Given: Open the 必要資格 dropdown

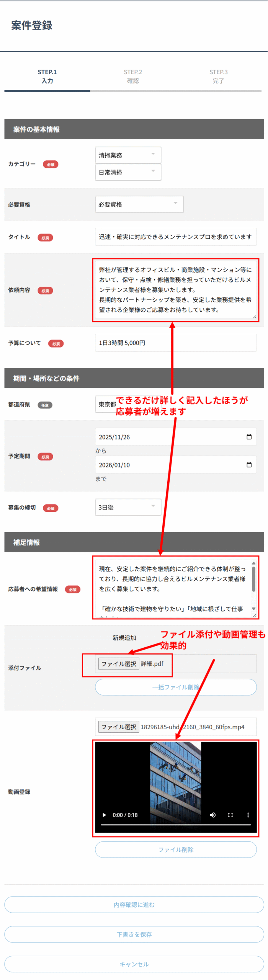Looking at the screenshot, I should pyautogui.click(x=139, y=204).
